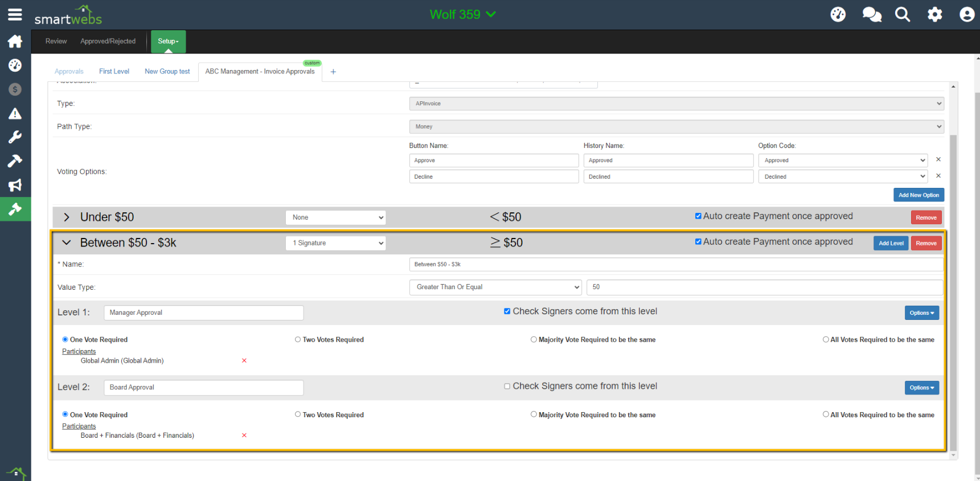Select Two Votes Required for Level 1
The image size is (980, 481).
point(298,339)
